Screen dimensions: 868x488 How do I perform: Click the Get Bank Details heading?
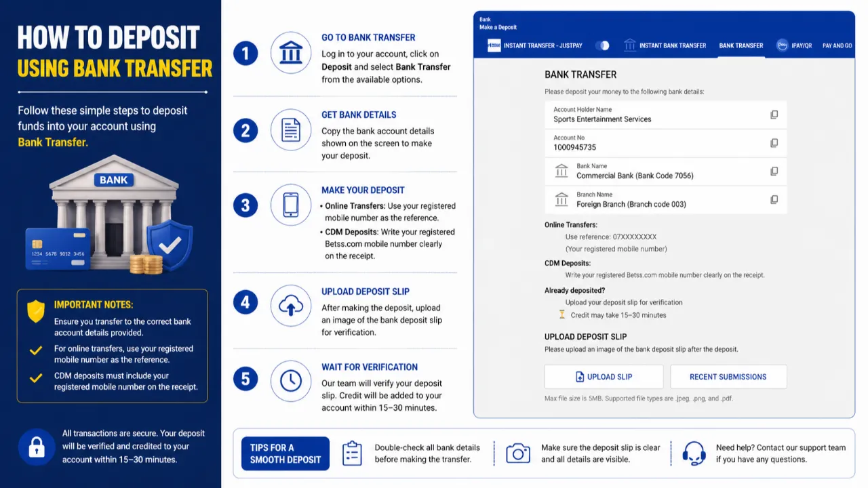pyautogui.click(x=359, y=115)
